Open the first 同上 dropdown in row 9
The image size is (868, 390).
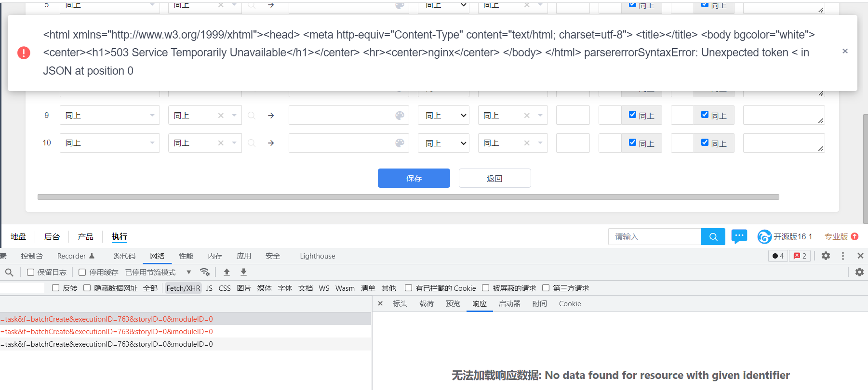pos(109,116)
